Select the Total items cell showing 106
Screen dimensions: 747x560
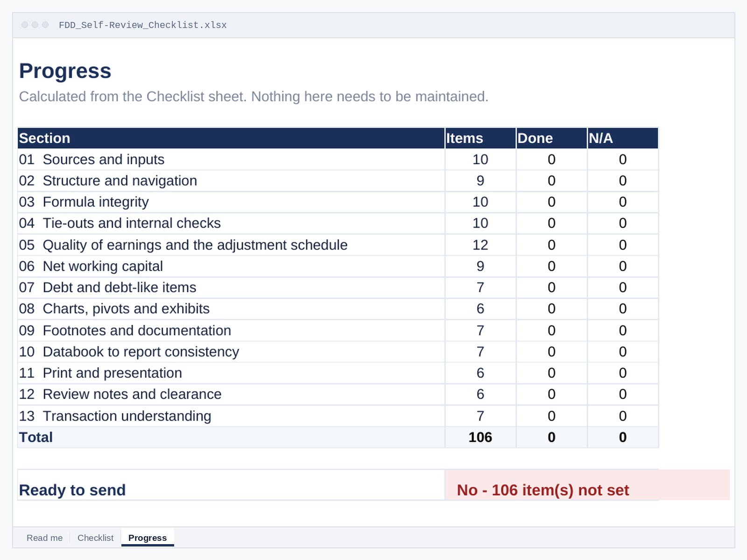480,437
